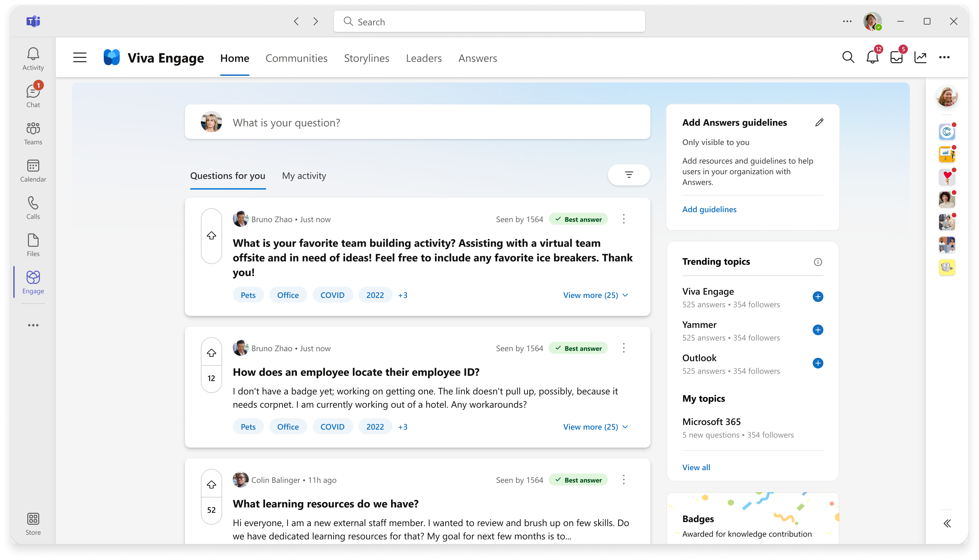Open Calls in the Teams sidebar
Image resolution: width=979 pixels, height=560 pixels.
(33, 208)
